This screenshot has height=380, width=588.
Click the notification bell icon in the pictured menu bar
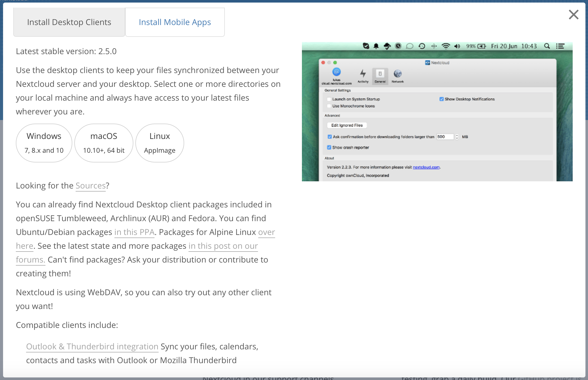tap(376, 46)
